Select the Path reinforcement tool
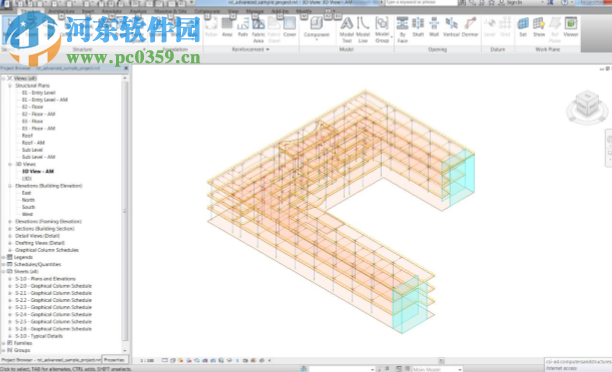The width and height of the screenshot is (612, 372). 243,27
